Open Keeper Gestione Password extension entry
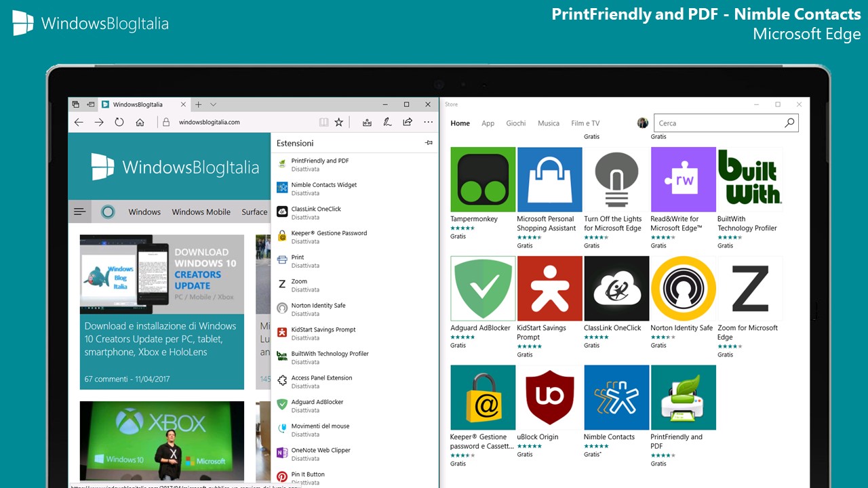This screenshot has width=868, height=488. click(355, 237)
